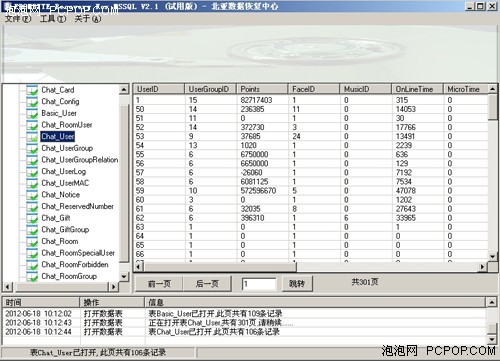Click the table icon beside Chat_UserLog

[x=32, y=172]
